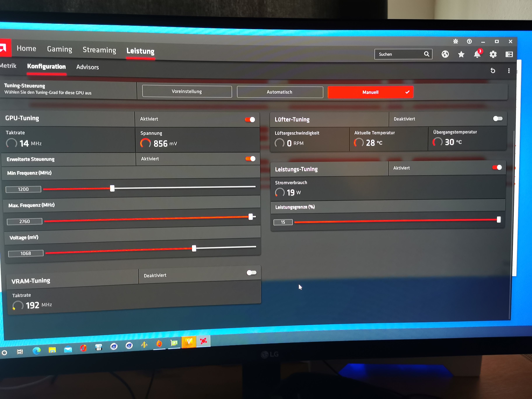Open the Metrik sub-tab

[x=8, y=66]
